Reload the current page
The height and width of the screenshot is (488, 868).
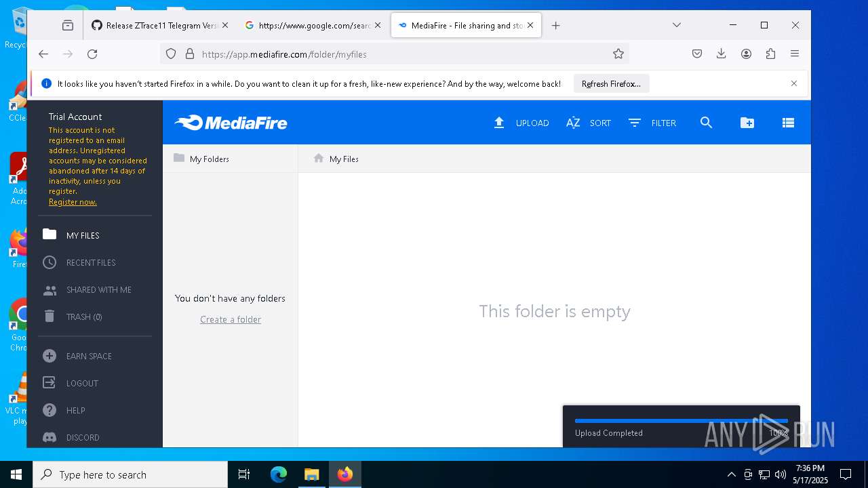(x=92, y=54)
